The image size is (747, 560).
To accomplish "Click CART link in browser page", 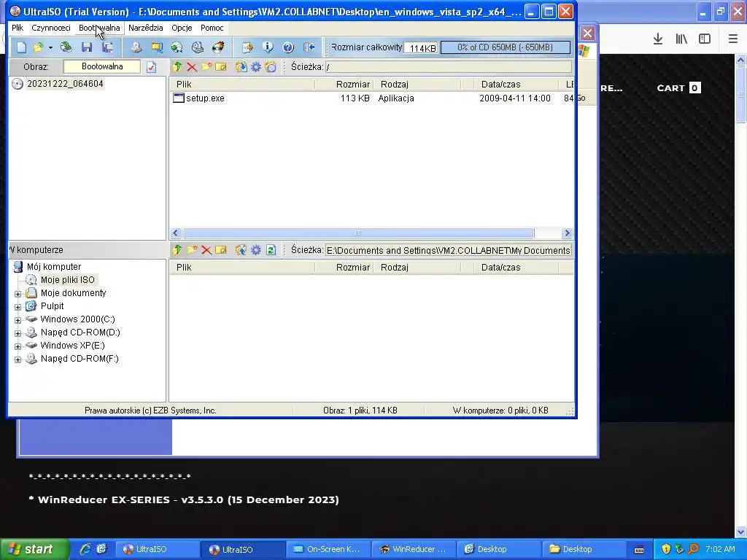I will 678,88.
